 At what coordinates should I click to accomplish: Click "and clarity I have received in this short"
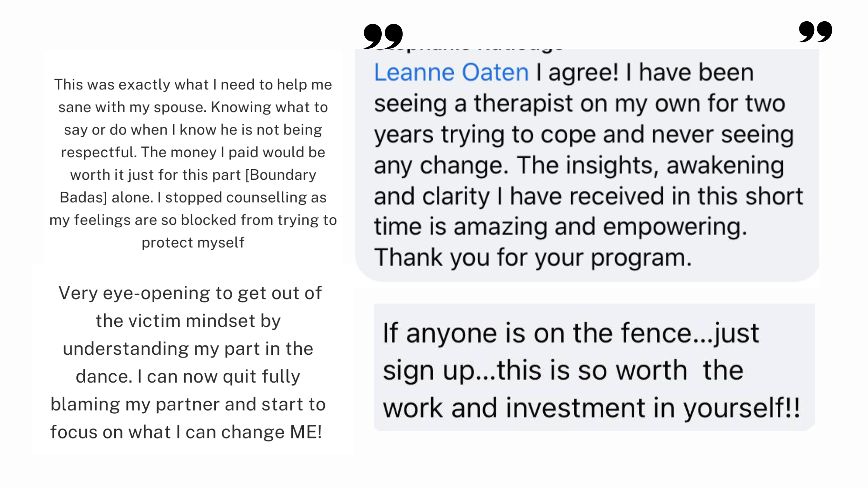(x=588, y=196)
